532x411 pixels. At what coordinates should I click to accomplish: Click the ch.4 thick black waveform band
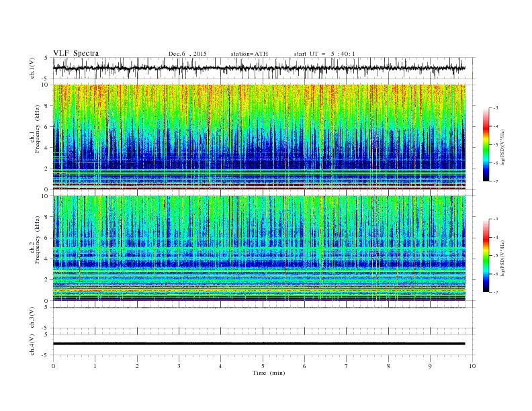[x=259, y=344]
